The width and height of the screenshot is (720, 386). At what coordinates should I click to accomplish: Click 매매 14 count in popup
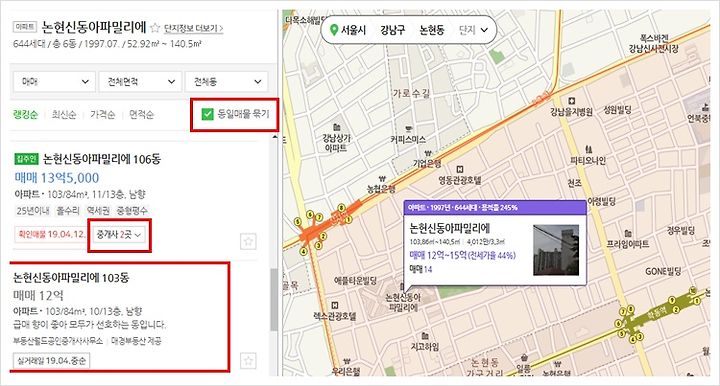(x=421, y=269)
